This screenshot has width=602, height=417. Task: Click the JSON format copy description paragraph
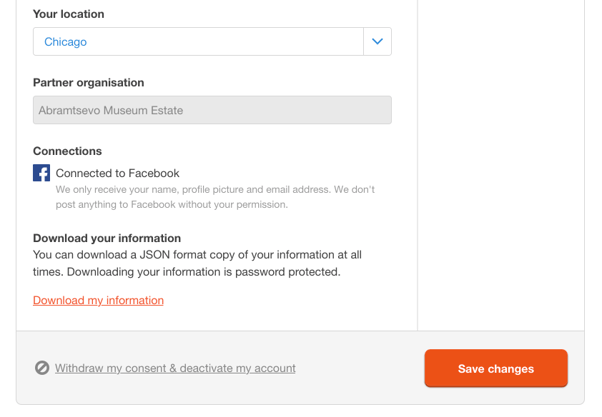(197, 263)
